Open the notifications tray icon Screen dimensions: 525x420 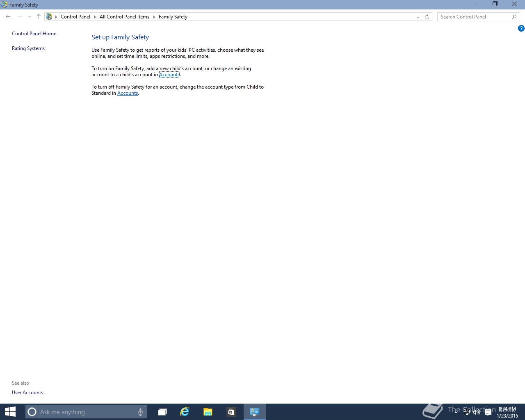click(x=488, y=412)
